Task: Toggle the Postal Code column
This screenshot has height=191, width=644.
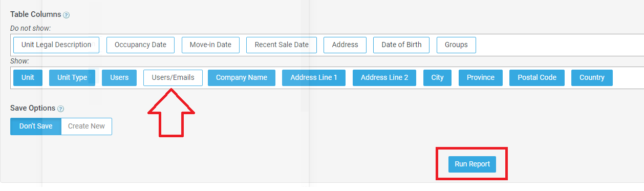Action: [536, 77]
